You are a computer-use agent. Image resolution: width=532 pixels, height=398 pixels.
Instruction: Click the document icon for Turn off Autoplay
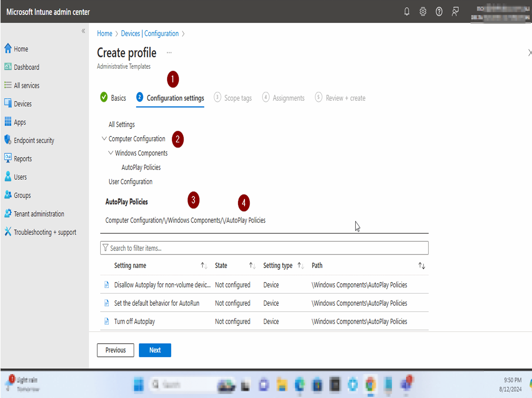[x=107, y=321]
